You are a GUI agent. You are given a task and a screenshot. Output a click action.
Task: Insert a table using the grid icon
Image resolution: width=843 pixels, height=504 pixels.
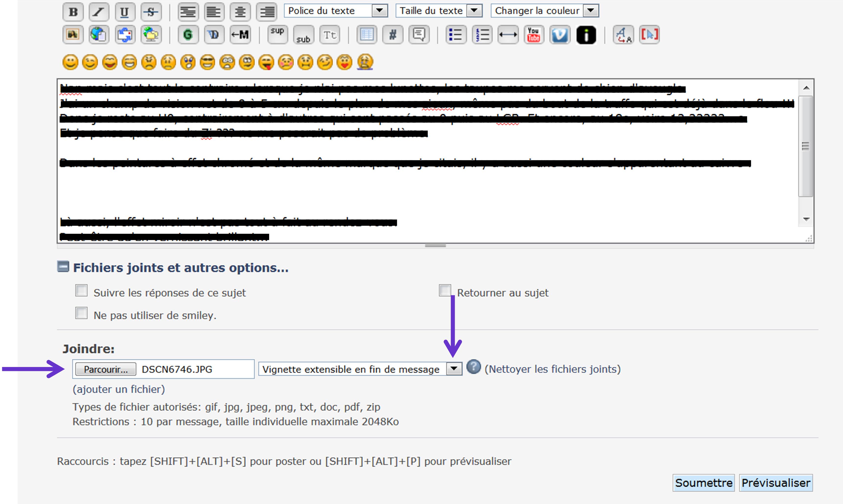pyautogui.click(x=367, y=34)
